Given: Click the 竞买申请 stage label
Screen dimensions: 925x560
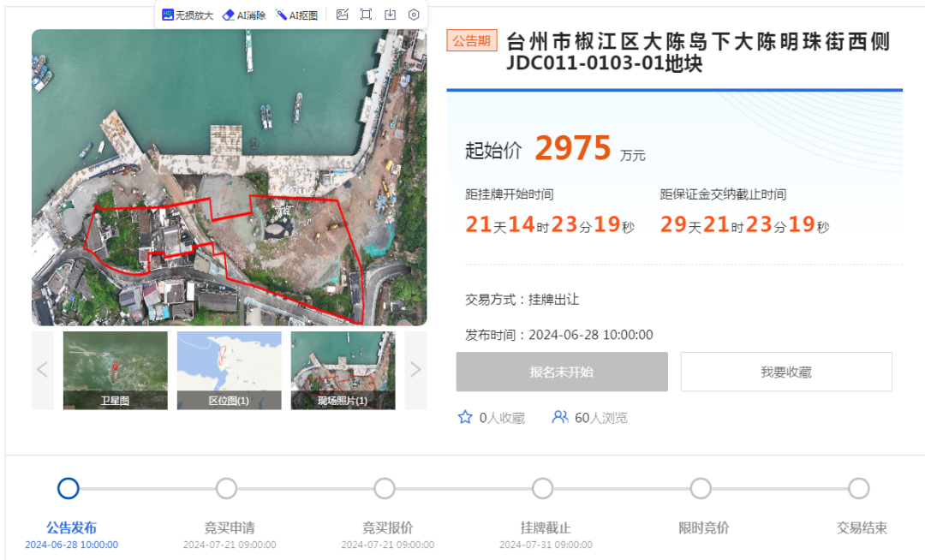Looking at the screenshot, I should [x=230, y=527].
